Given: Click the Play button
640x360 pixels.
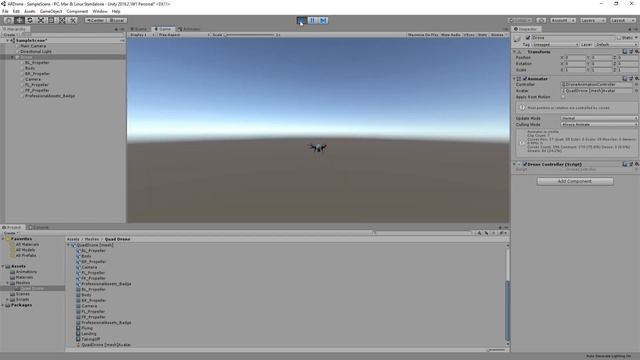Looking at the screenshot, I should point(302,20).
